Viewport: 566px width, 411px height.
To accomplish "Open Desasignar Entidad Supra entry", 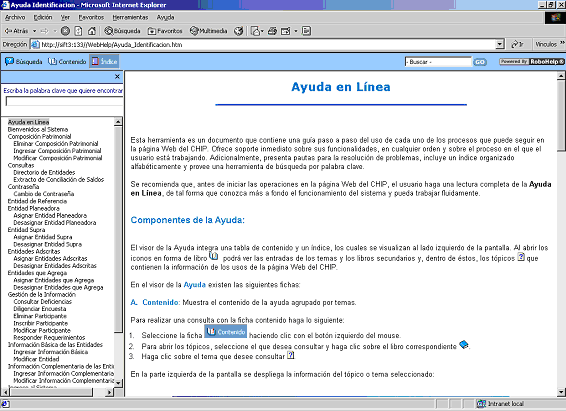I will coord(48,244).
